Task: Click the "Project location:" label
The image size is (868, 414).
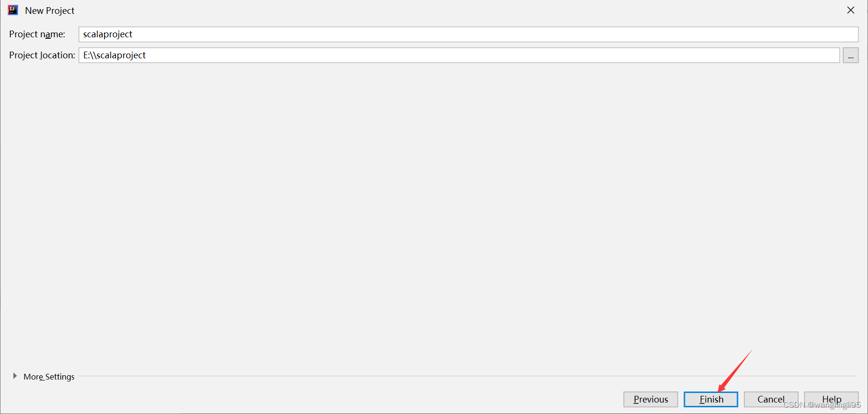Action: point(42,55)
